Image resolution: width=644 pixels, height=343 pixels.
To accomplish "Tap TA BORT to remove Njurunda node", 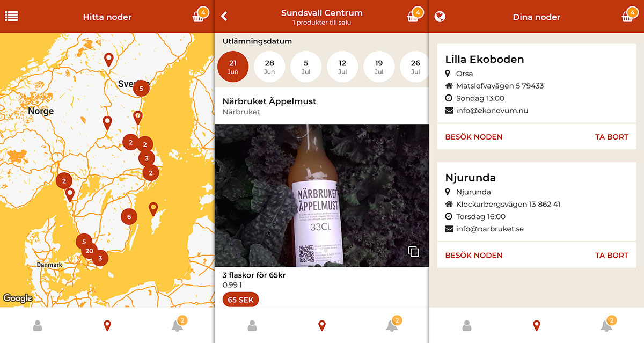I will pos(611,255).
